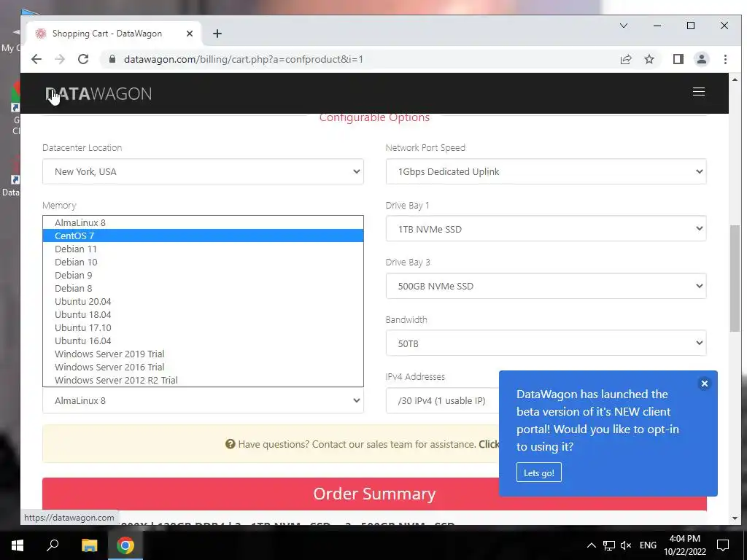
Task: Select Debian 10 from the list
Action: click(x=203, y=262)
